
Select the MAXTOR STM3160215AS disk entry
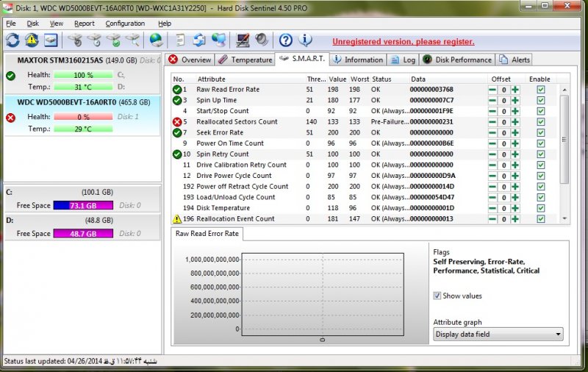(x=82, y=74)
